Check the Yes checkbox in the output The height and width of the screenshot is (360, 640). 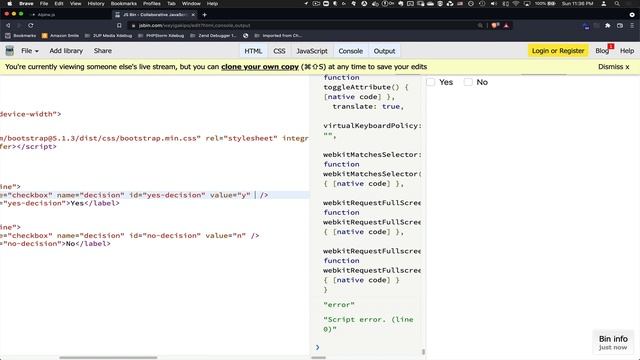[x=431, y=82]
